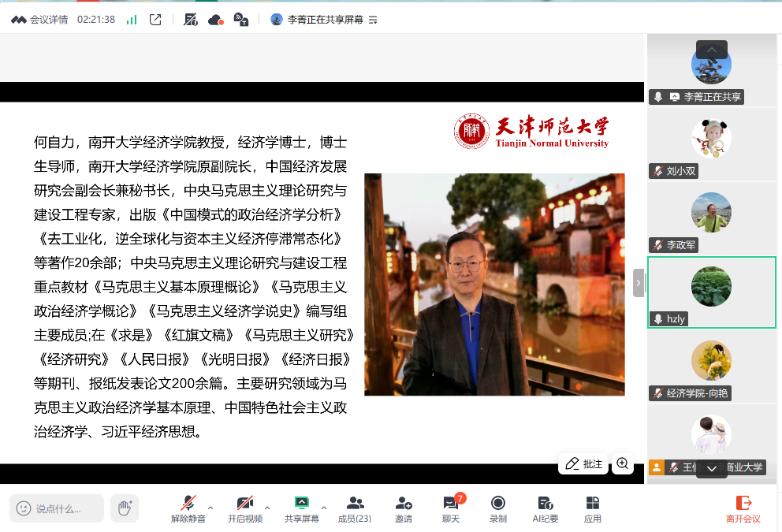Toggle 开启视频 to start camera
The image size is (782, 532).
[244, 508]
